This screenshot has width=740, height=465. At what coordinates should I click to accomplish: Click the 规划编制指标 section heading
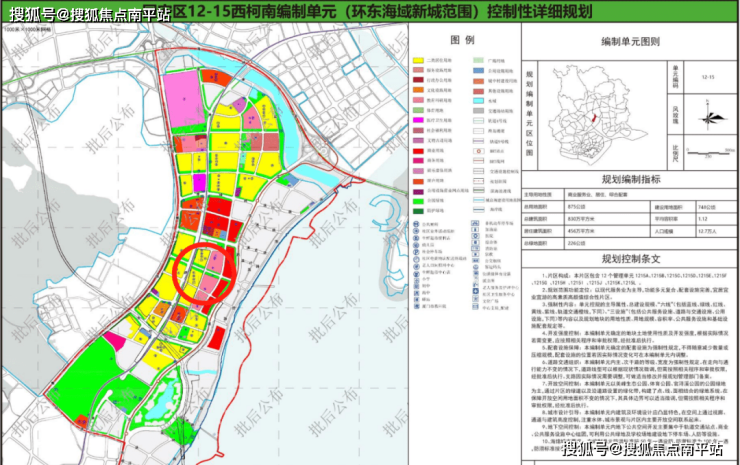[x=630, y=178]
